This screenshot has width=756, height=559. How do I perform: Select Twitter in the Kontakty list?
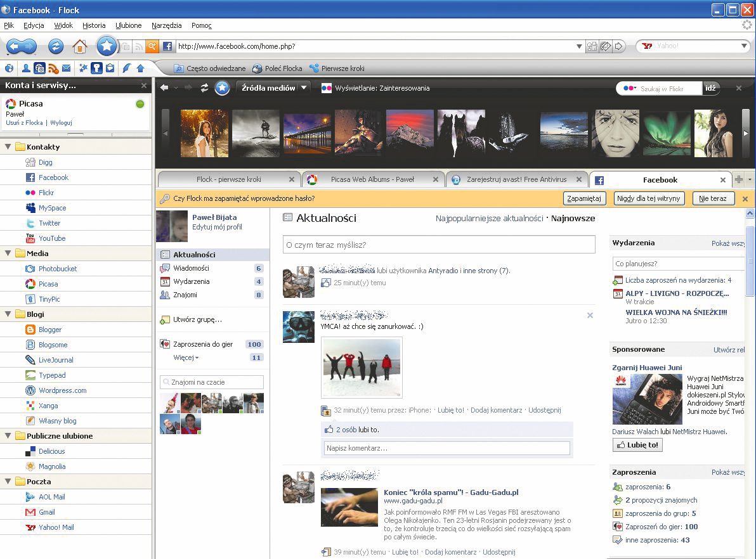point(49,223)
